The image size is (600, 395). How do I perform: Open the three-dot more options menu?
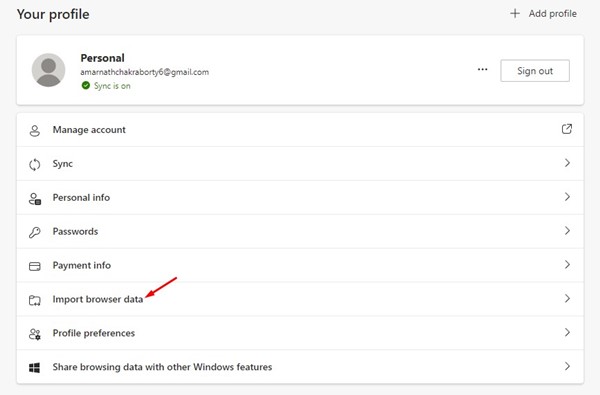point(483,70)
